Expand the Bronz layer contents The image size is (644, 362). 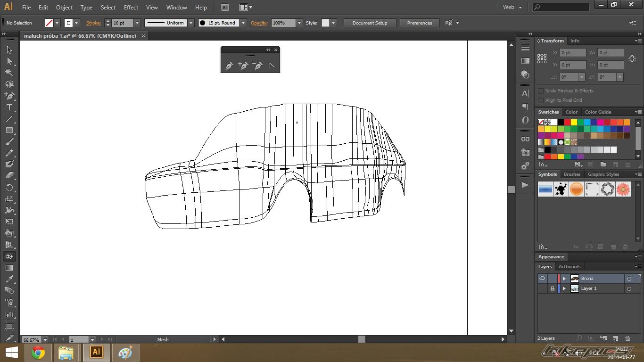pyautogui.click(x=564, y=279)
